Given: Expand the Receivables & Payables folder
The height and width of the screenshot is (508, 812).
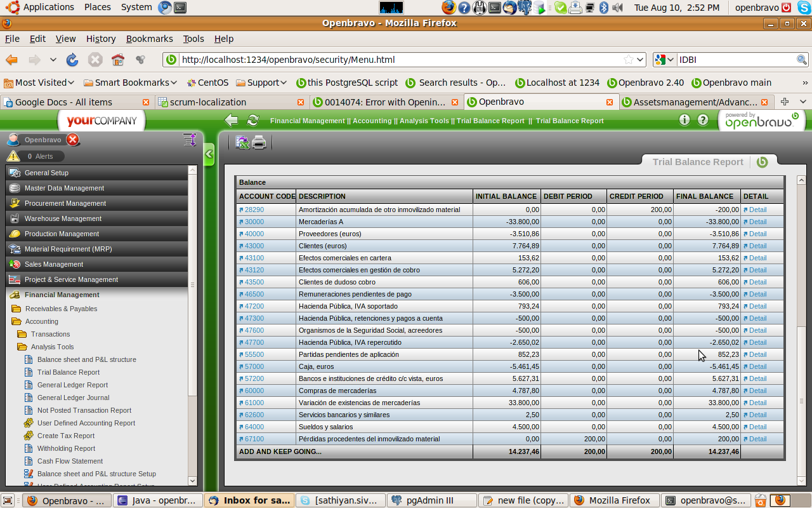Looking at the screenshot, I should click(16, 309).
